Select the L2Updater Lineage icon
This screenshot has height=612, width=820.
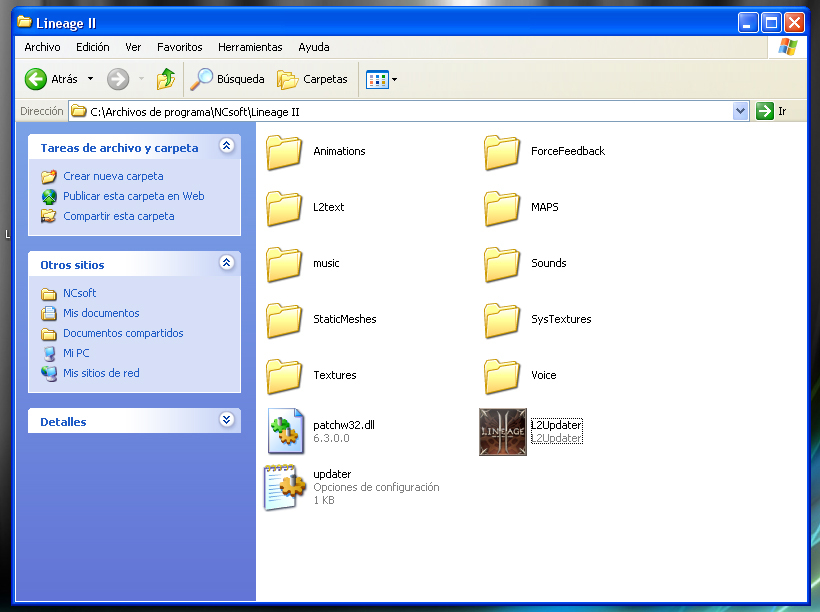[503, 432]
